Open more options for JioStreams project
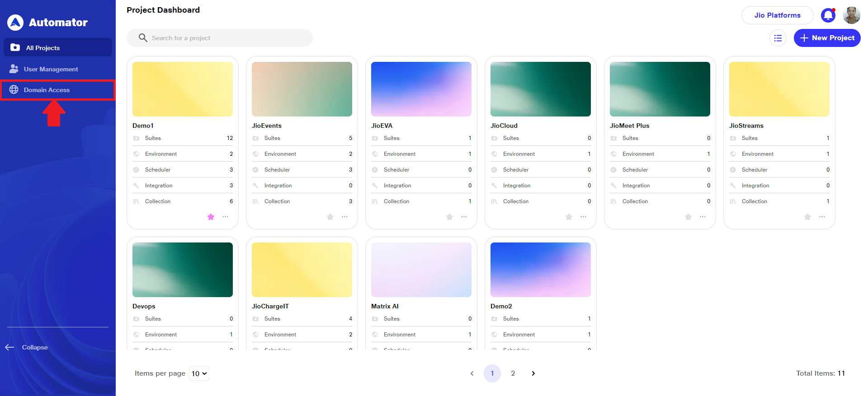Image resolution: width=868 pixels, height=396 pixels. 822,217
